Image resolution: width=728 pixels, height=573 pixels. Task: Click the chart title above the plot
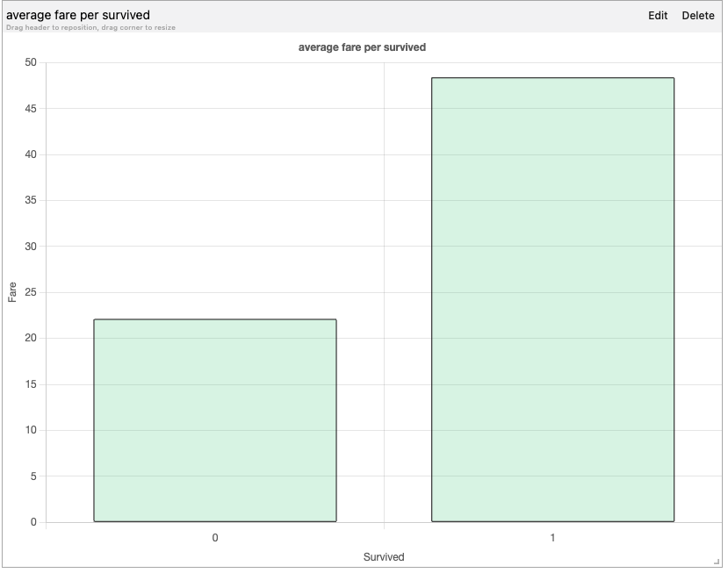click(x=363, y=47)
